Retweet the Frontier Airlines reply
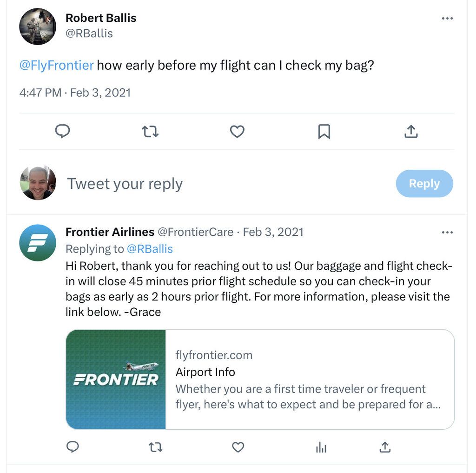Image resolution: width=476 pixels, height=473 pixels. click(x=155, y=447)
